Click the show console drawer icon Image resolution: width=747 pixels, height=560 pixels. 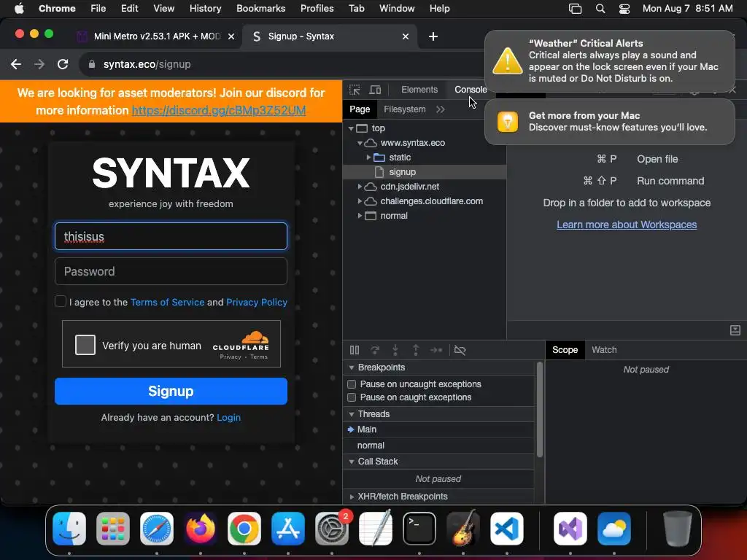click(735, 330)
